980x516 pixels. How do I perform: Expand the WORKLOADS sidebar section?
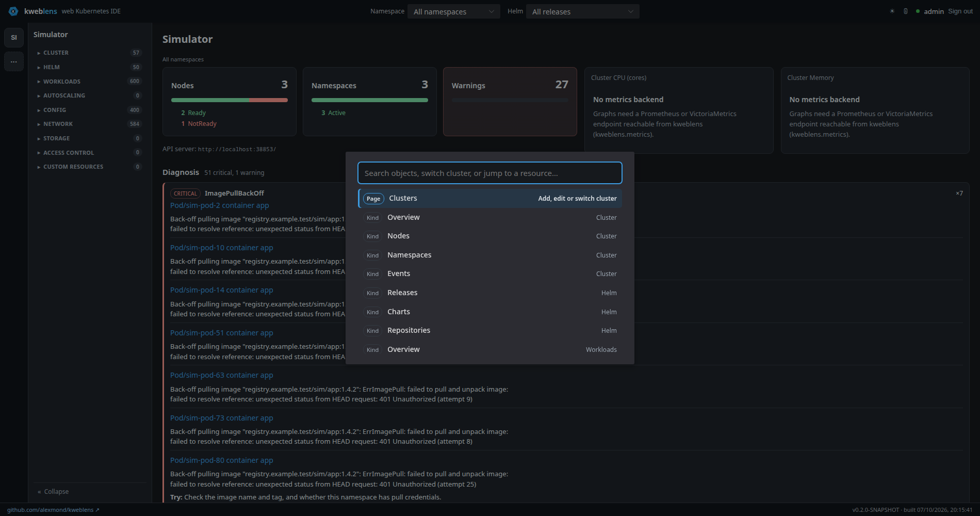pos(89,82)
